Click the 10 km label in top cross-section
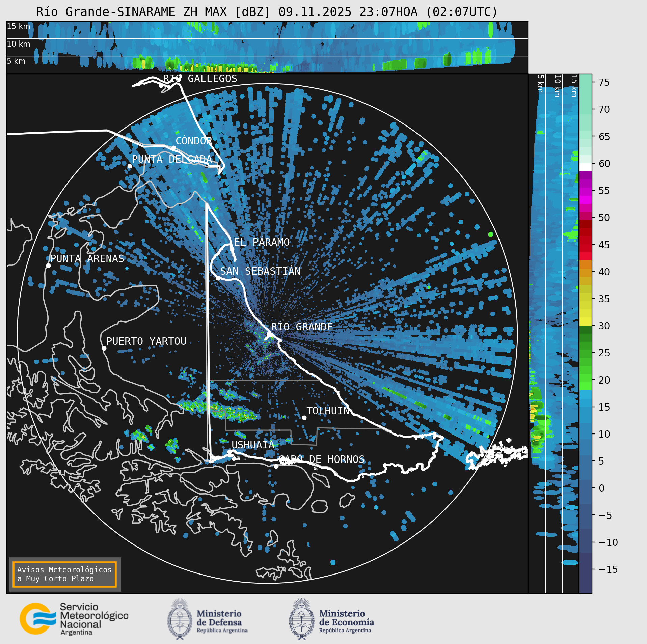647x644 pixels. click(19, 44)
